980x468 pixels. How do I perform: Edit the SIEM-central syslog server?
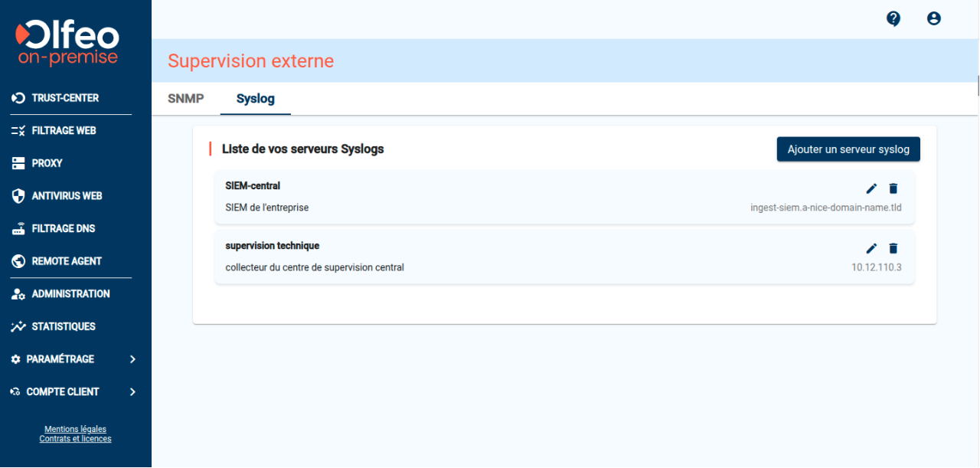tap(871, 188)
